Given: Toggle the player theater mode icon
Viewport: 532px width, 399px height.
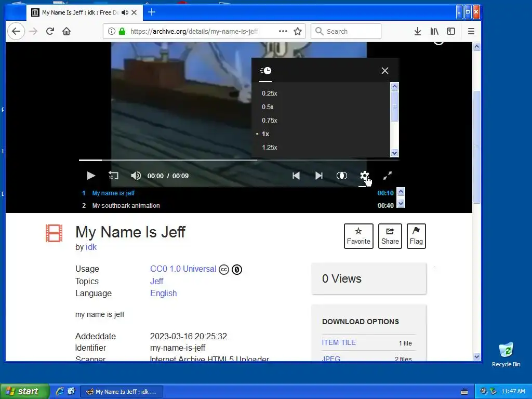Looking at the screenshot, I should [342, 176].
